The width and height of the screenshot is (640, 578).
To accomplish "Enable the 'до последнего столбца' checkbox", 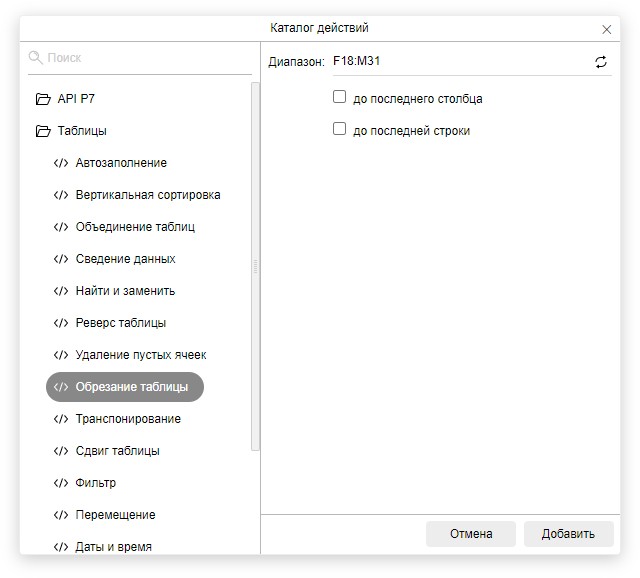I will point(340,98).
